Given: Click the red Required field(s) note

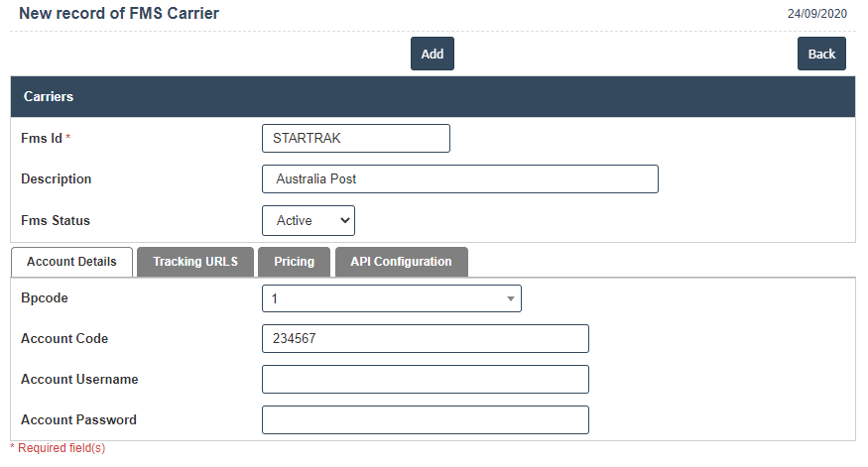Looking at the screenshot, I should (x=58, y=448).
